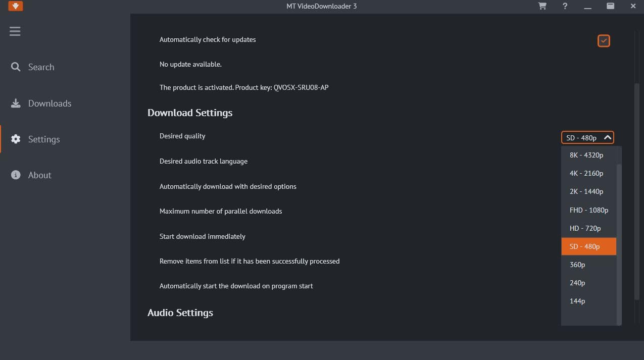Click the 'Audio Settings' heading
The width and height of the screenshot is (644, 360).
point(180,313)
